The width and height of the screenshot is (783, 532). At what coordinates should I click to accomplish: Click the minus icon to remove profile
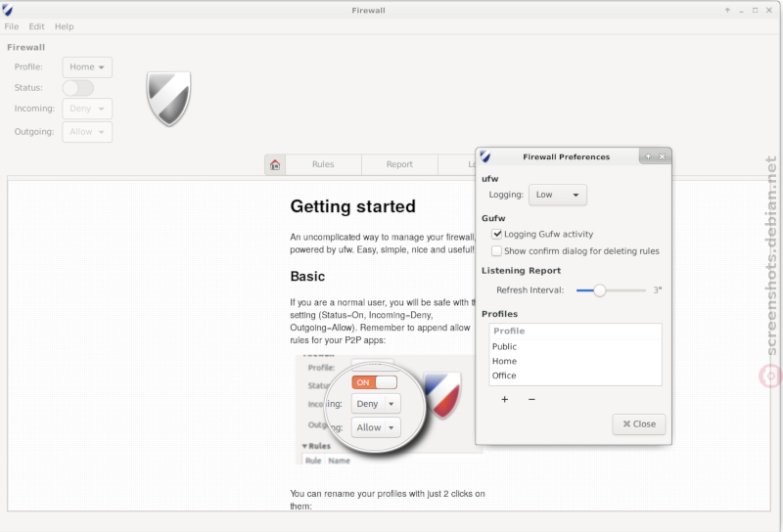tap(531, 399)
